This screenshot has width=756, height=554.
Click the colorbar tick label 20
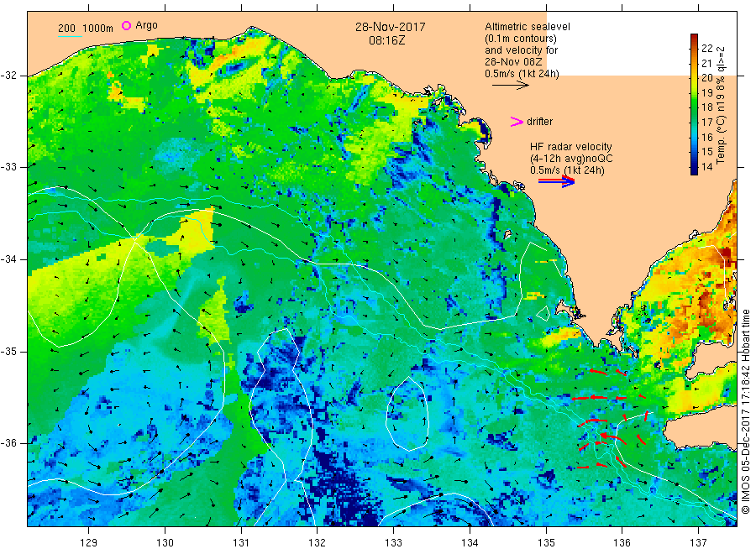(706, 77)
